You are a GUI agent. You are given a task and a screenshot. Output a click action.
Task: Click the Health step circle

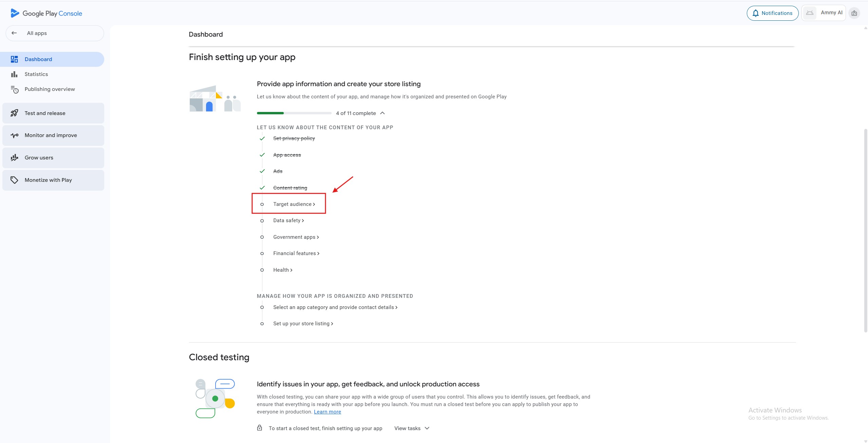click(262, 270)
